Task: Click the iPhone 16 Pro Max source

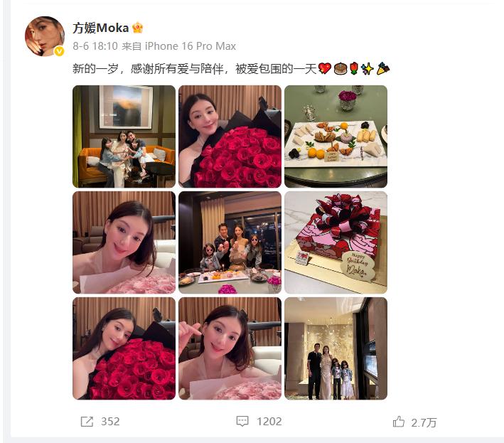Action: [x=191, y=46]
